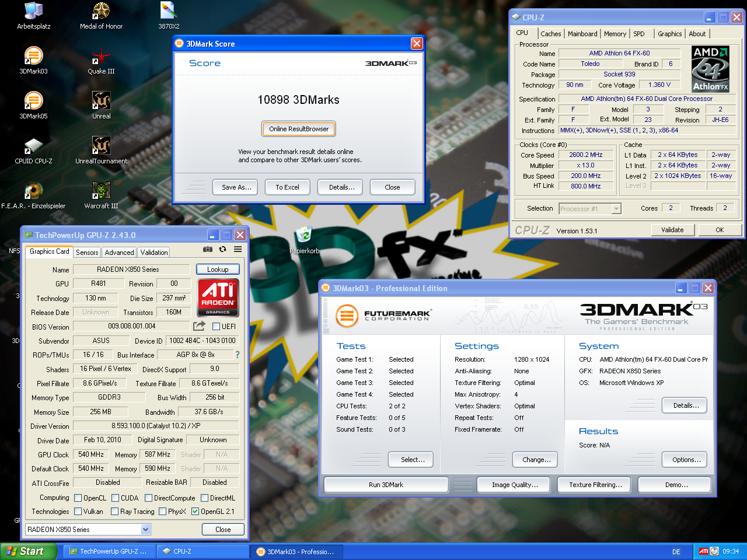Click Save As in 3DMark Score dialog

coord(236,187)
